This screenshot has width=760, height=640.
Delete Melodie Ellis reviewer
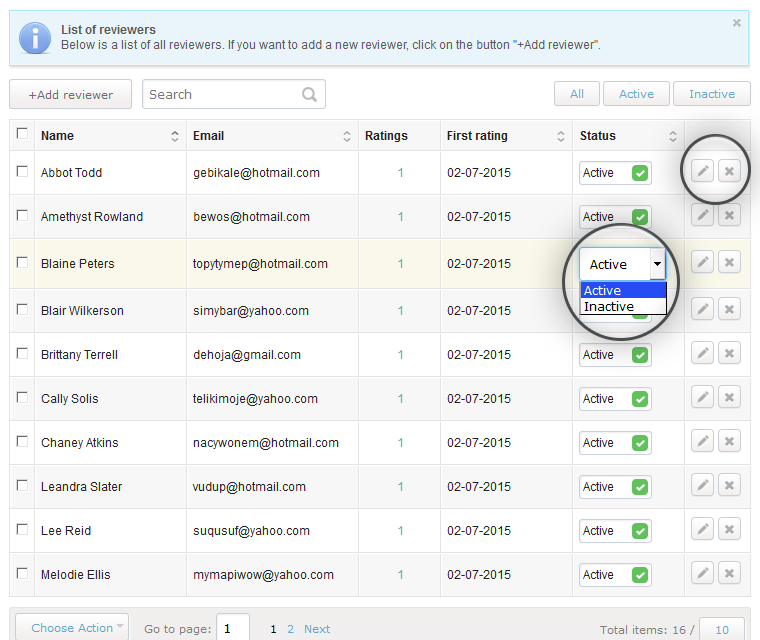729,573
